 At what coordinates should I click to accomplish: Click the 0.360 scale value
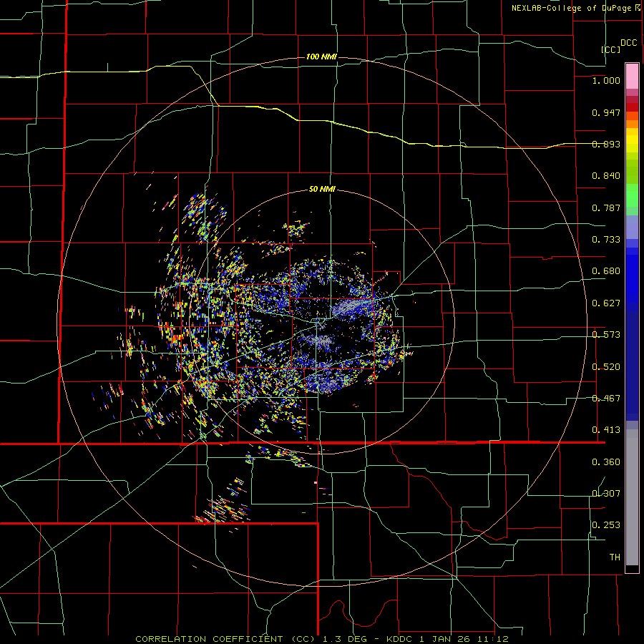pos(606,462)
